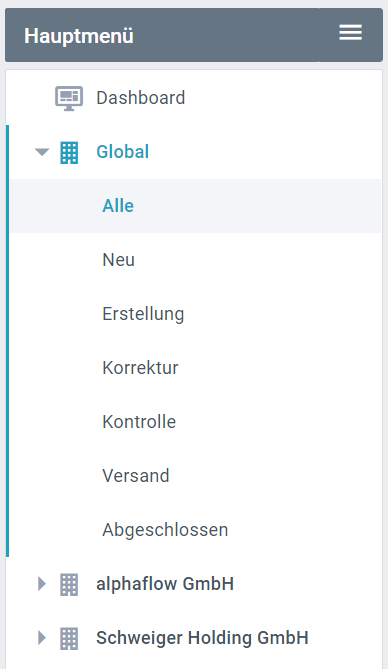The image size is (388, 669).
Task: Click the Hauptmenü header title
Action: coord(79,36)
